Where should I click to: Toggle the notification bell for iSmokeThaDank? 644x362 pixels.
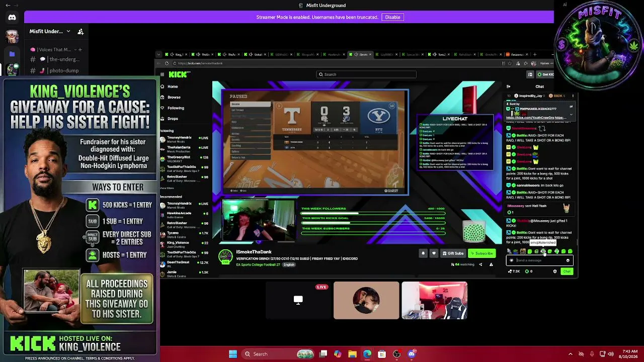pos(423,253)
